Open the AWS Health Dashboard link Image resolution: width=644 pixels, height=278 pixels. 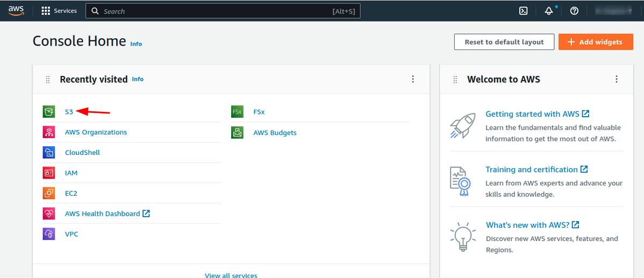coord(102,213)
